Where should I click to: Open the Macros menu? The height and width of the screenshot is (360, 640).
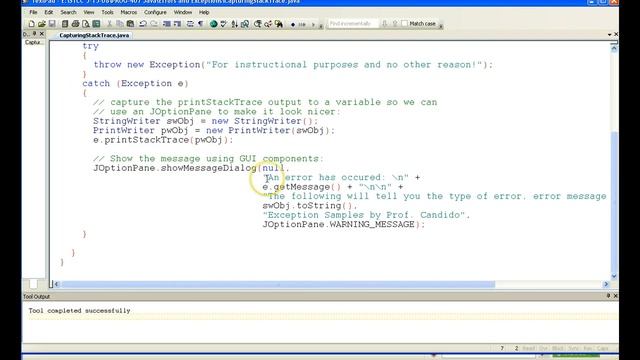(x=129, y=12)
